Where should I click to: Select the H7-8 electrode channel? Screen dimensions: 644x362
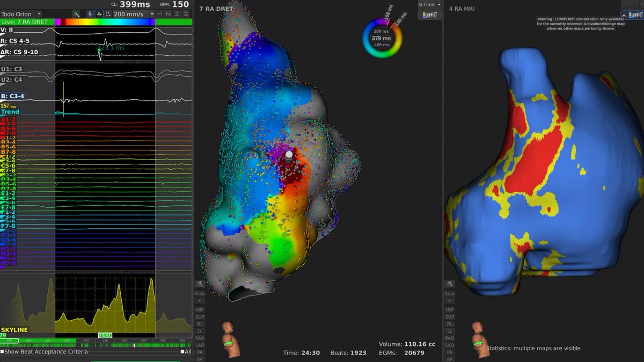tap(8, 263)
